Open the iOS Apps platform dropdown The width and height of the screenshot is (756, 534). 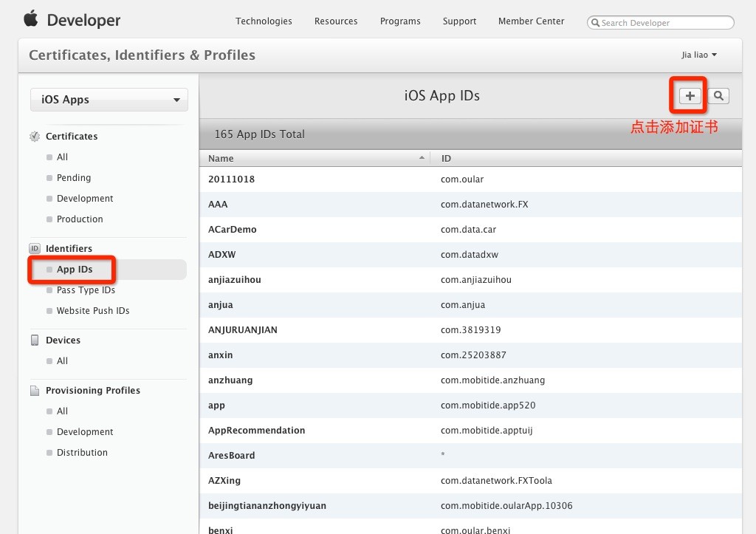(109, 100)
